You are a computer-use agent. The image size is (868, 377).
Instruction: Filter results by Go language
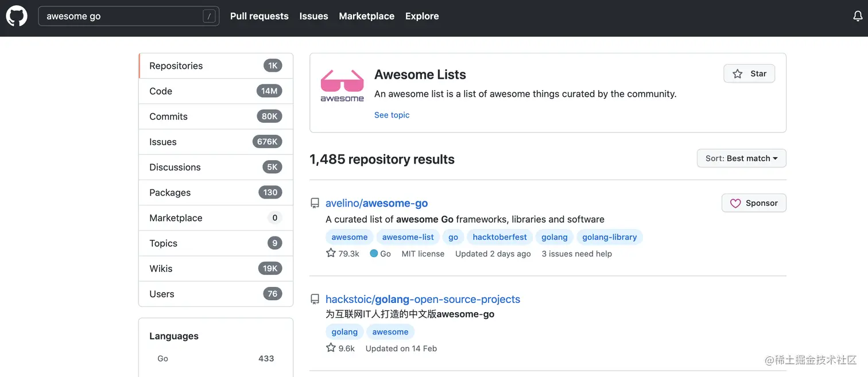pyautogui.click(x=163, y=359)
